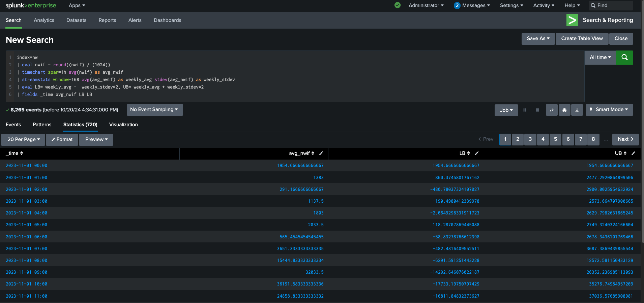
Task: Open the Help dropdown
Action: click(572, 5)
